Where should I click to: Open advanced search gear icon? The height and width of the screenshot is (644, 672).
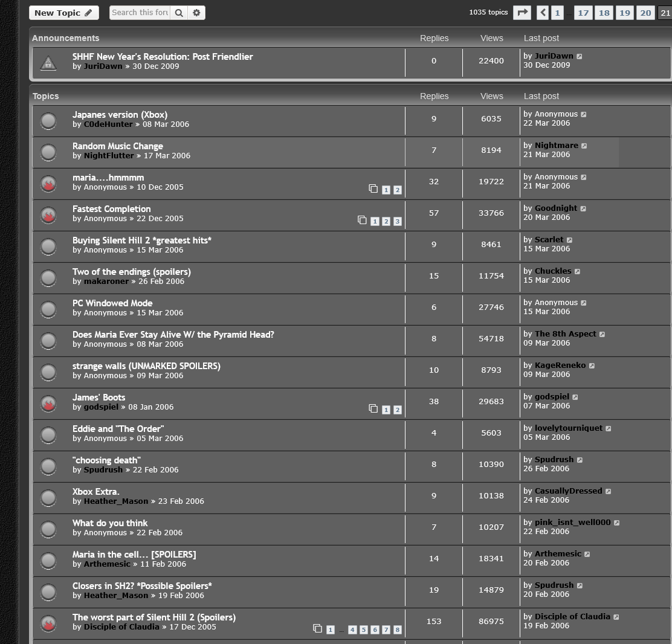tap(196, 13)
